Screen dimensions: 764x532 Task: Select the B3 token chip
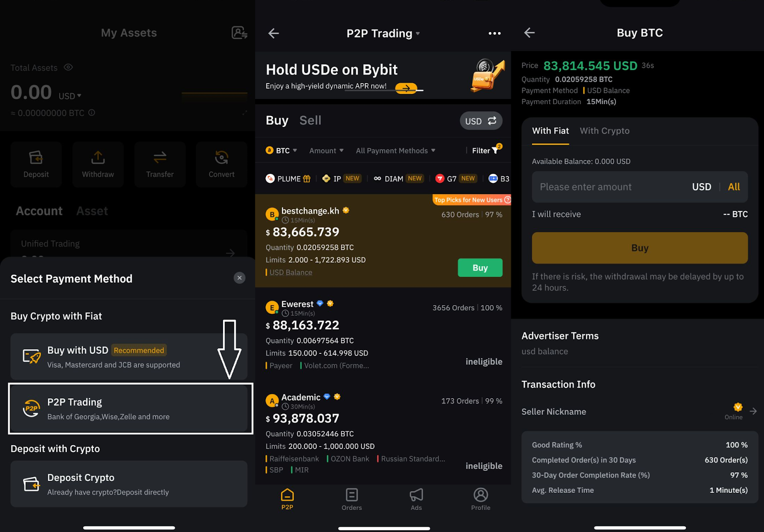tap(499, 179)
